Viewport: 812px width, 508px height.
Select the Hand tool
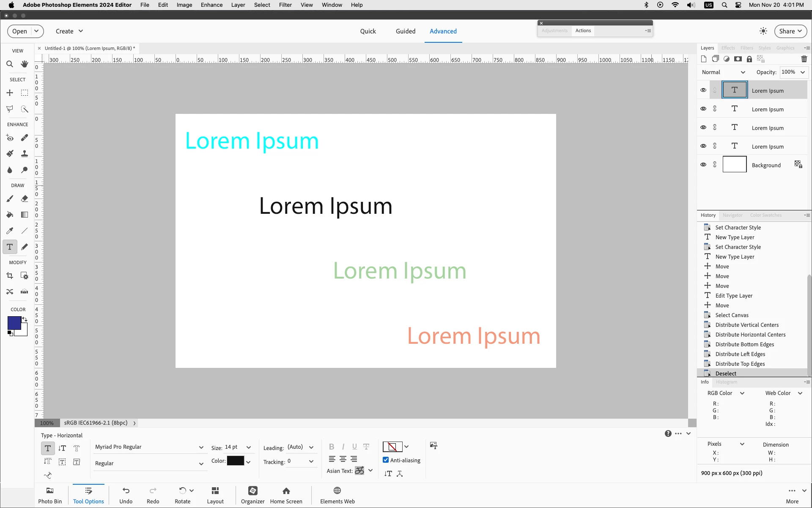pyautogui.click(x=25, y=64)
